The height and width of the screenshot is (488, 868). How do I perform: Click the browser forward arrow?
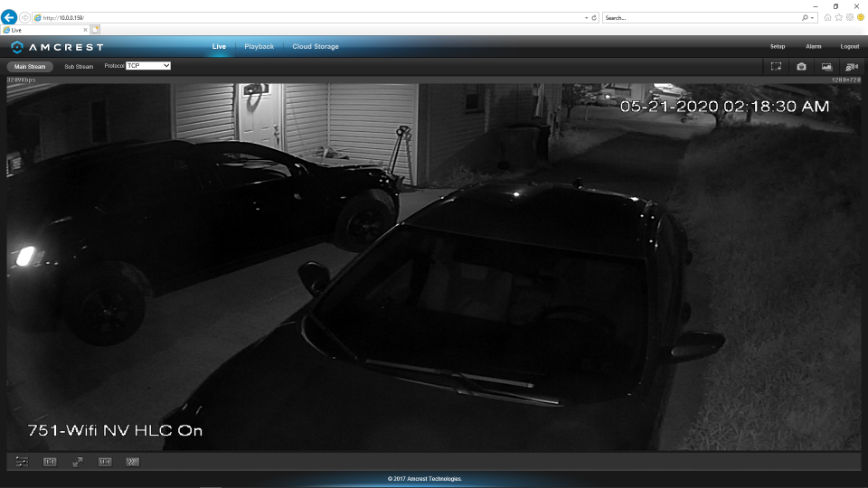25,18
